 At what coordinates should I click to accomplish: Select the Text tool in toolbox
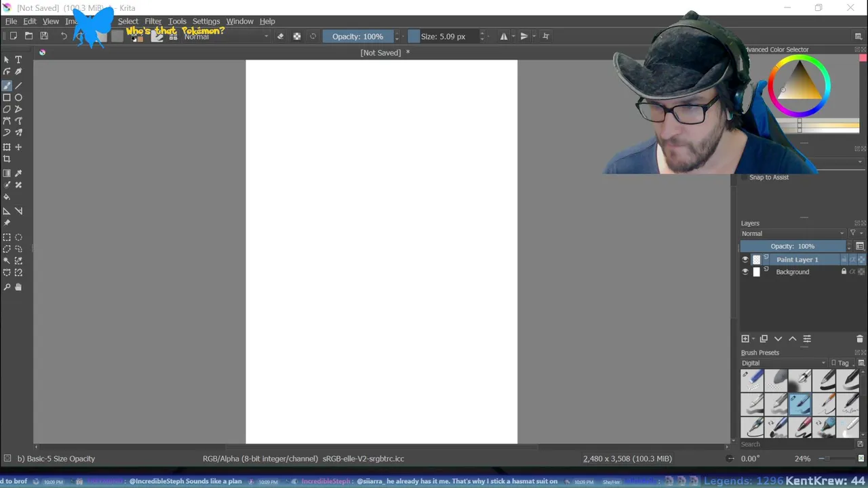point(18,60)
